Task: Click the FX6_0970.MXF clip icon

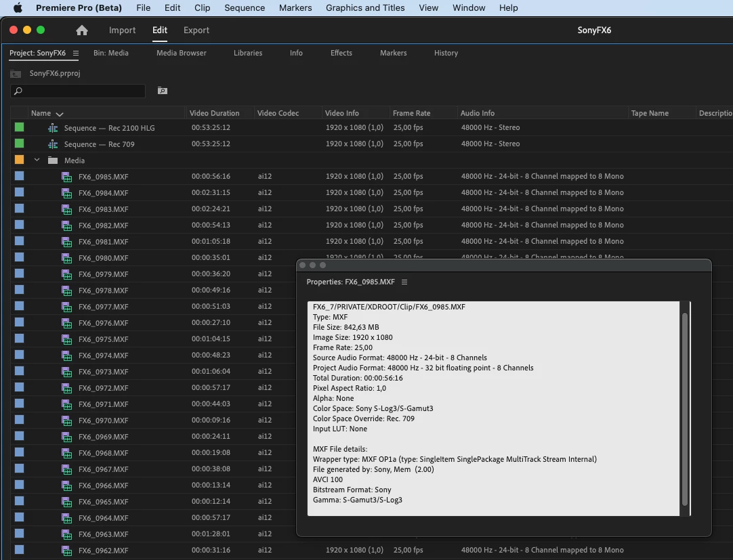Action: (67, 421)
